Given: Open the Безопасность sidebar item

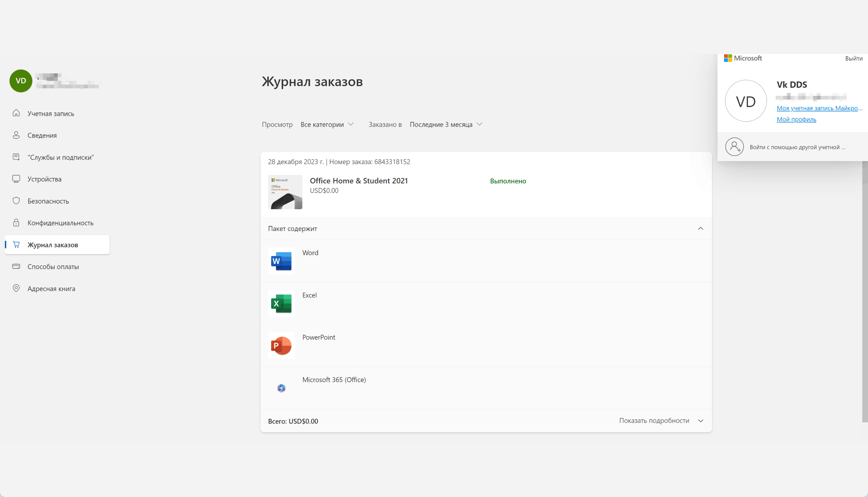Looking at the screenshot, I should pos(48,201).
